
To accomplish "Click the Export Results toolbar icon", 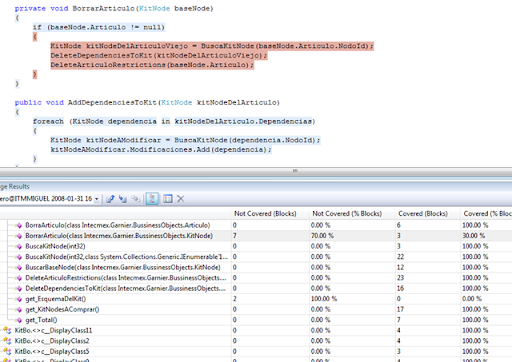I will (x=110, y=199).
